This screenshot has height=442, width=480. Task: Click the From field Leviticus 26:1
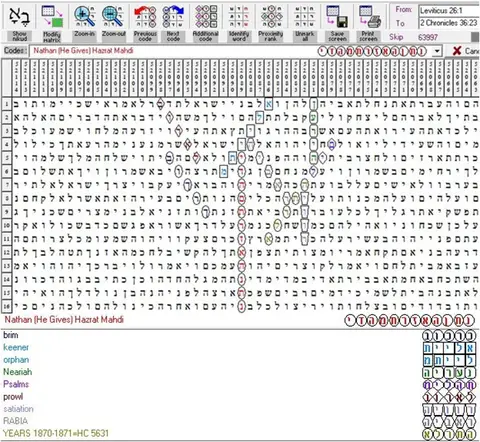pyautogui.click(x=449, y=11)
